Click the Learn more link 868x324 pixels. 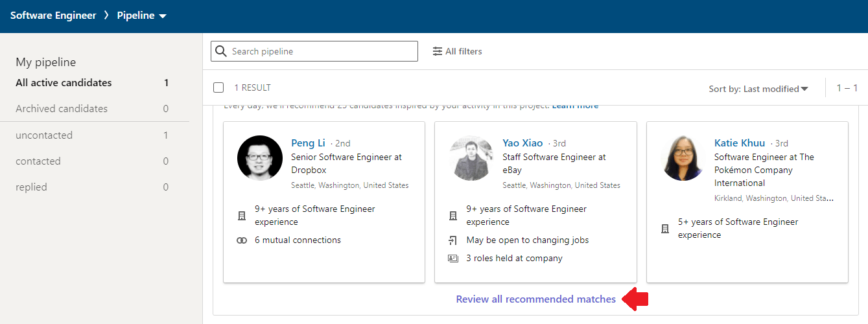576,106
